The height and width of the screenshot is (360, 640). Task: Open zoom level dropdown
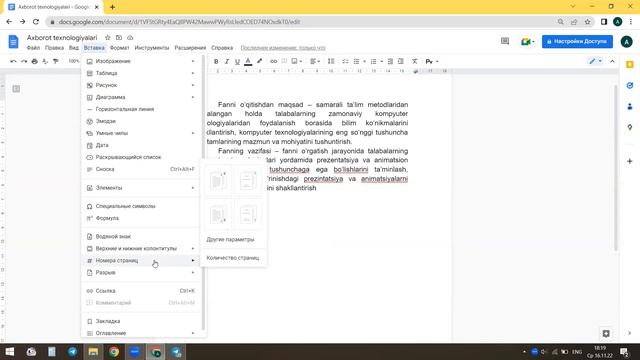pos(74,61)
